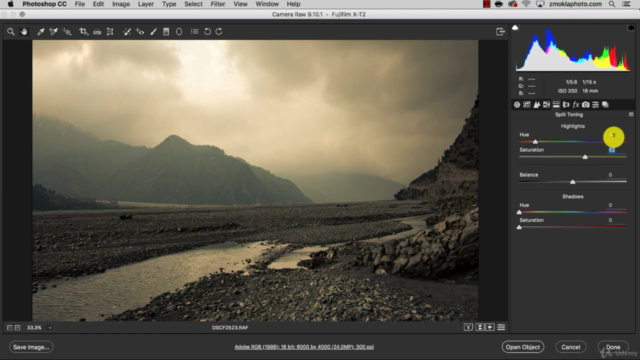The image size is (640, 360).
Task: Rotate image counterclockwise
Action: point(207,31)
